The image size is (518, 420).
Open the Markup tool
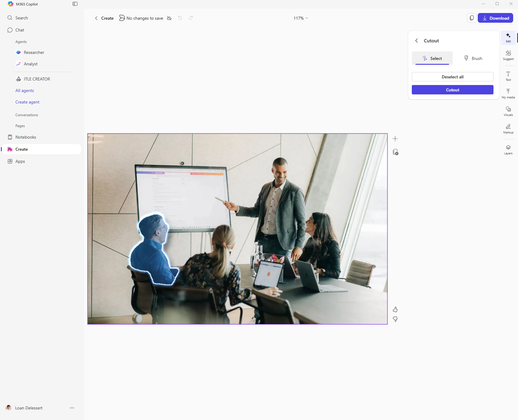[x=508, y=128]
